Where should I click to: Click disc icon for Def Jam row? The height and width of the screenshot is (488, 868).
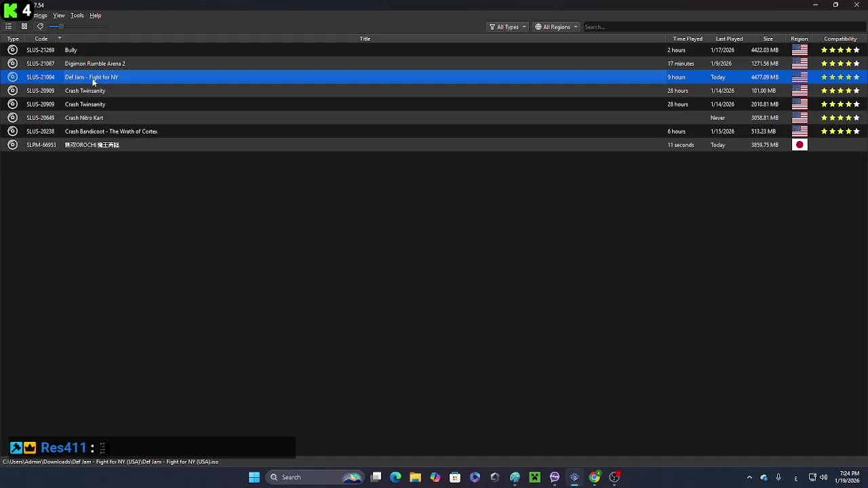(x=12, y=77)
